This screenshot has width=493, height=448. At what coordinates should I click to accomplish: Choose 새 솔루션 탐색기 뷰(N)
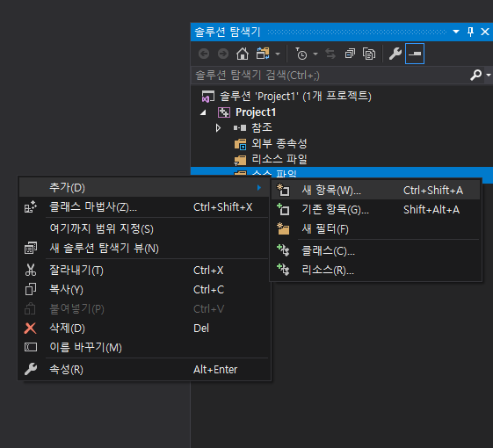tap(144, 249)
